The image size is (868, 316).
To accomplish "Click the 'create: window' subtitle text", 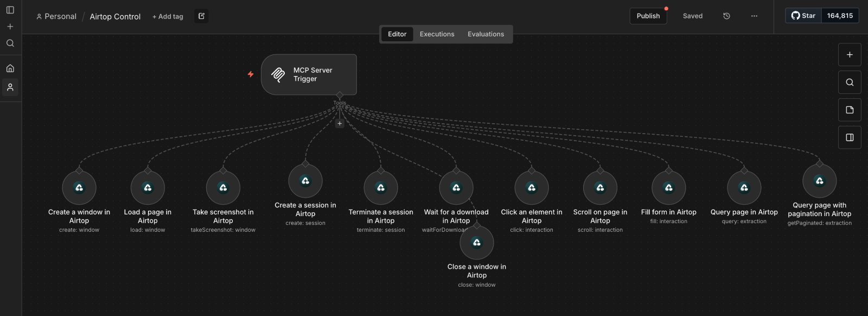I will 79,230.
